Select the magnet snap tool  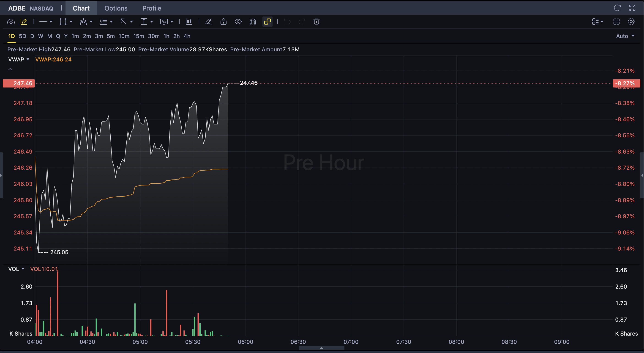(x=253, y=22)
